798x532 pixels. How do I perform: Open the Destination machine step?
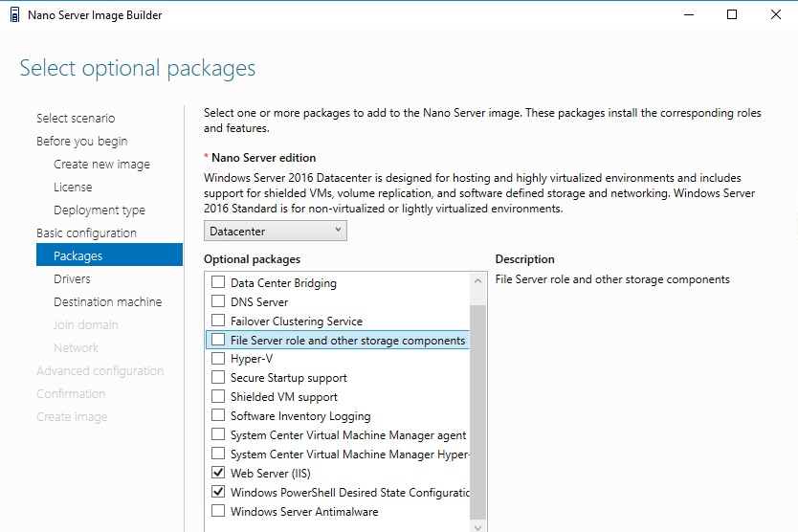(x=108, y=302)
